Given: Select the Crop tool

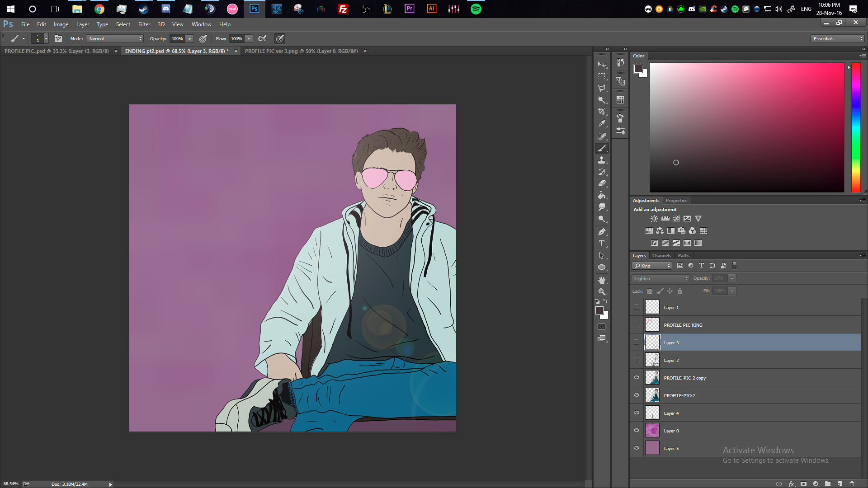Looking at the screenshot, I should [x=602, y=112].
